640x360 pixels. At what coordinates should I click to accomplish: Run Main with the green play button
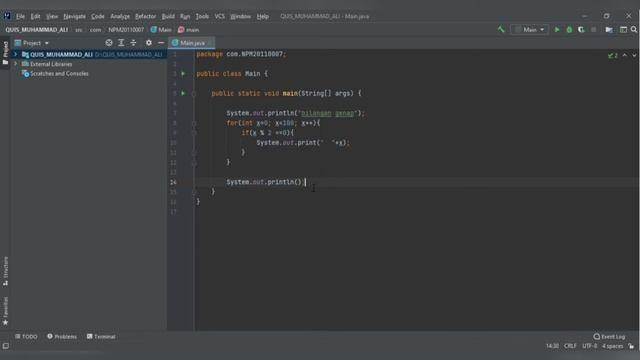point(557,29)
